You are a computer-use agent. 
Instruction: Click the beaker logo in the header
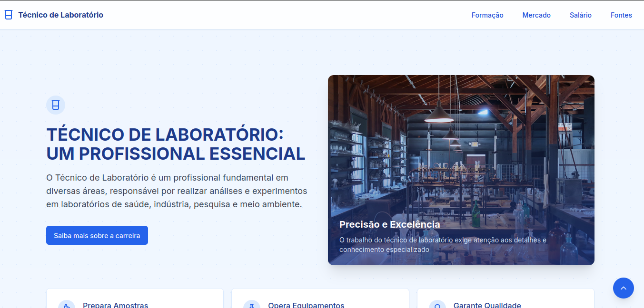[x=8, y=15]
